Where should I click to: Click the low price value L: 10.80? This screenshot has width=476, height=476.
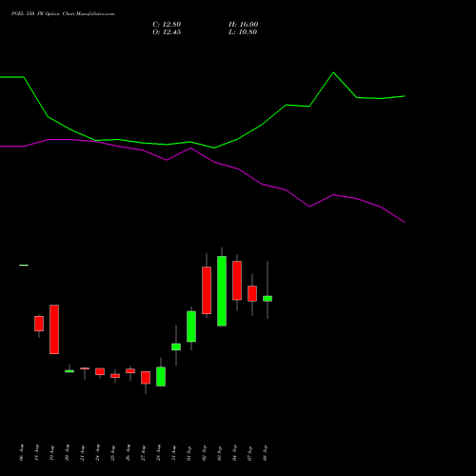(x=243, y=32)
